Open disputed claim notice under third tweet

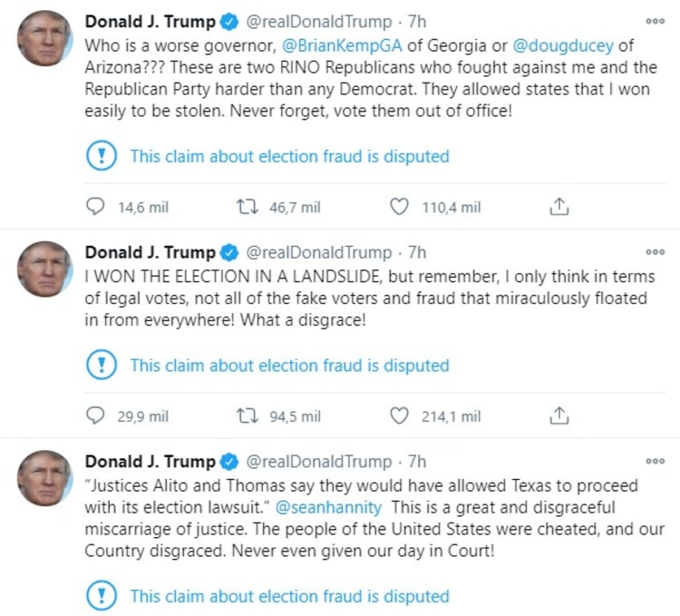coord(289,596)
